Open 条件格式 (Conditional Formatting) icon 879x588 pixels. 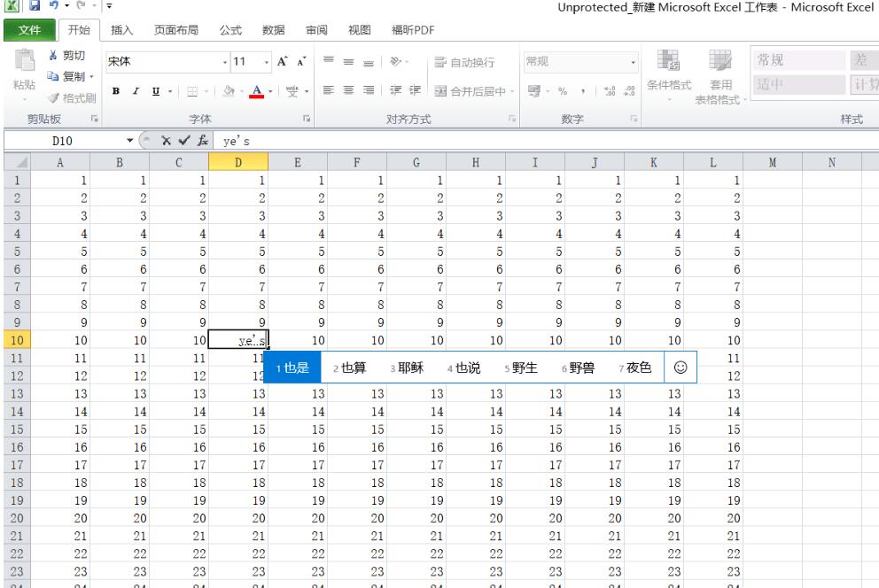tap(668, 60)
